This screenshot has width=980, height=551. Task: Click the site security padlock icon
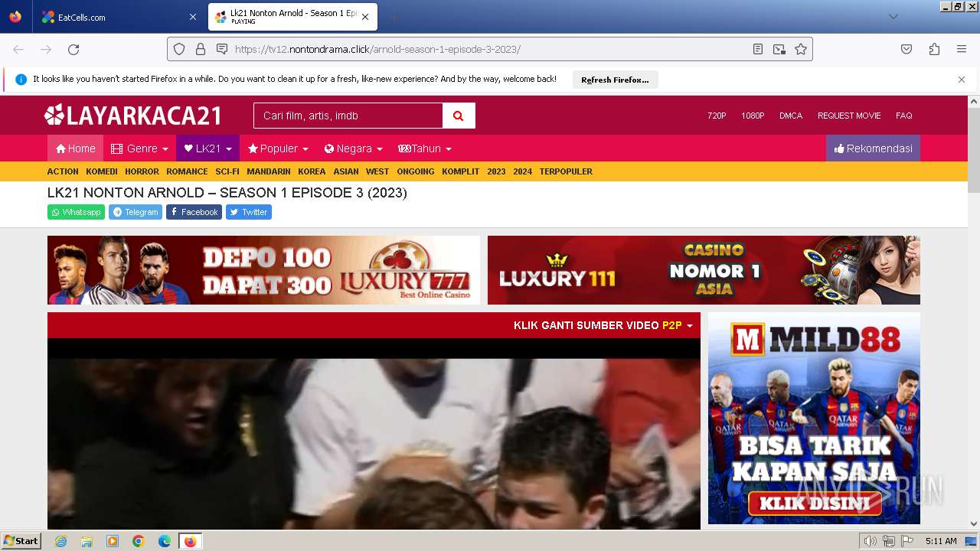pos(201,49)
